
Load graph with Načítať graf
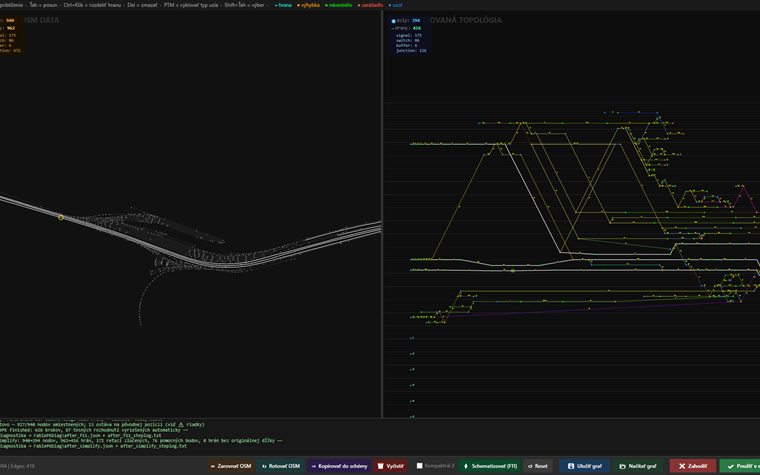coord(637,466)
